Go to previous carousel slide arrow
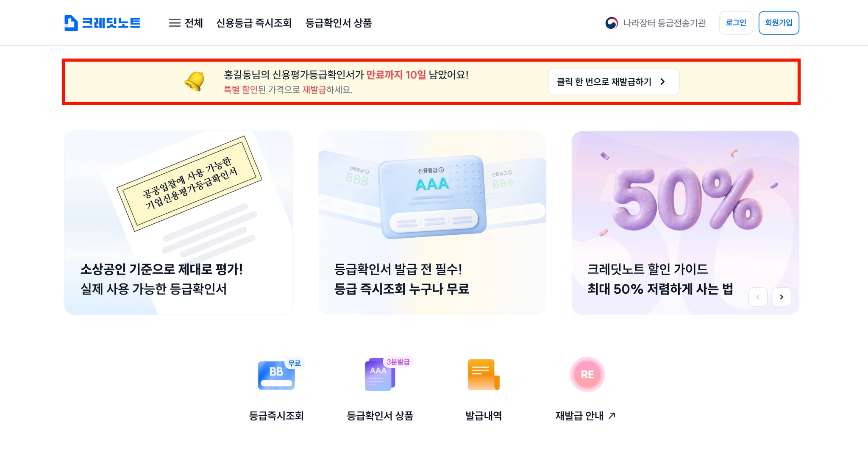The width and height of the screenshot is (868, 464). click(x=758, y=297)
